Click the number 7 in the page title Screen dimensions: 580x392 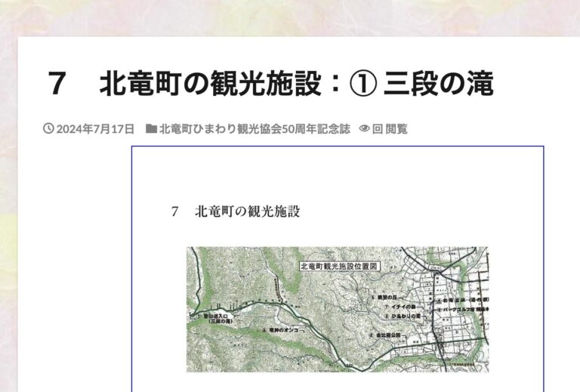[56, 85]
